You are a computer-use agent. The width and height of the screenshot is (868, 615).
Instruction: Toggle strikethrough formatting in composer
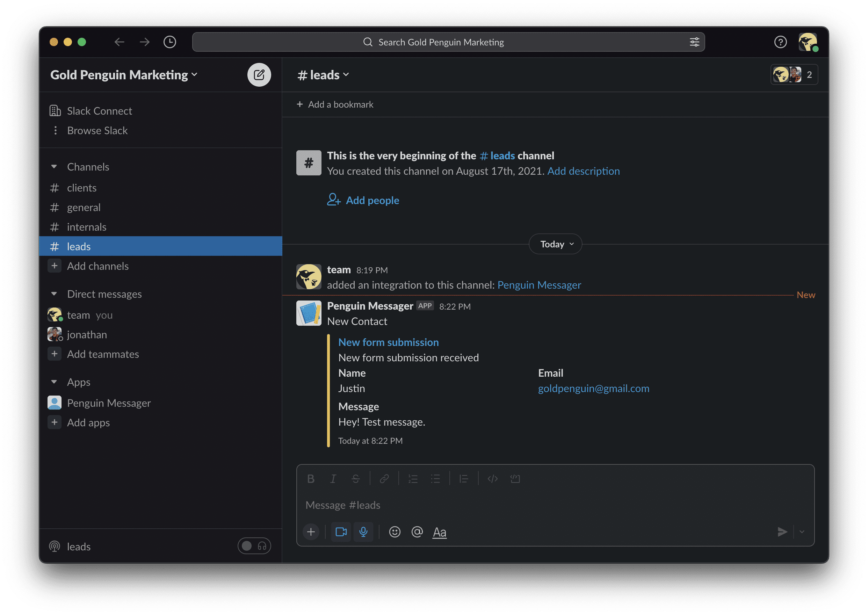[355, 479]
